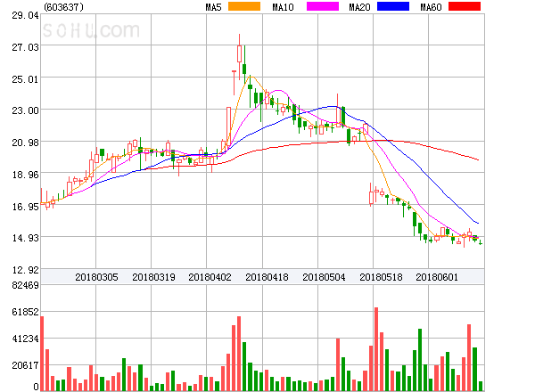Click the stock code (603637) text
Viewport: 535px width, 392px height.
(64, 7)
